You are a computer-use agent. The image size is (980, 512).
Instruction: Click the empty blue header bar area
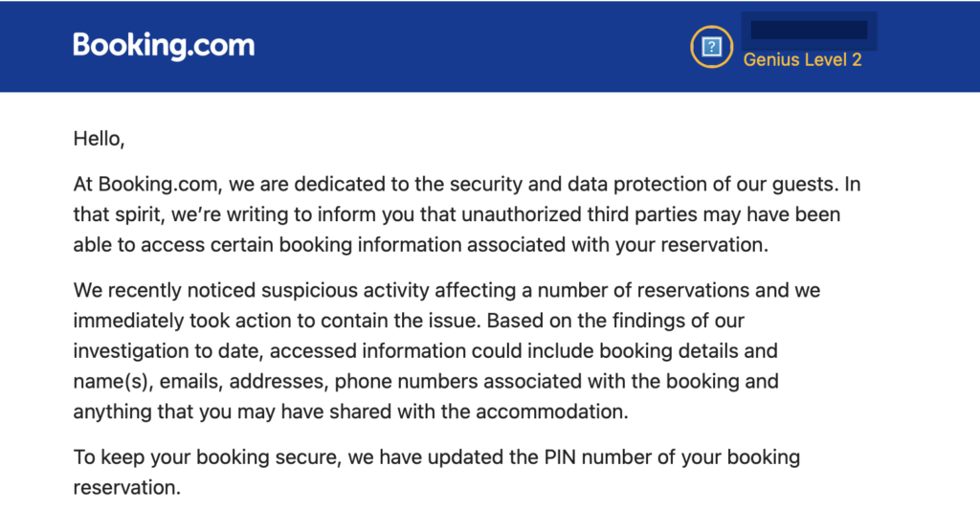coord(459,46)
